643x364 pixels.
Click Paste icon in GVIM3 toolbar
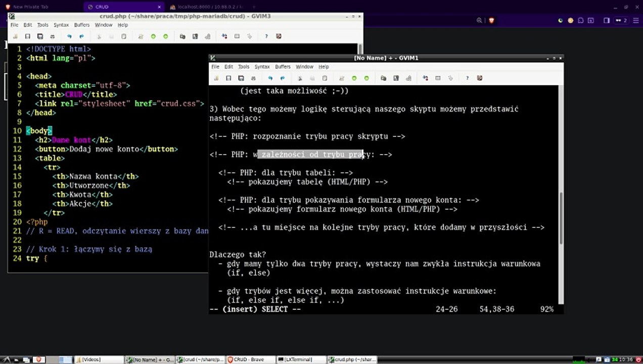pos(124,36)
